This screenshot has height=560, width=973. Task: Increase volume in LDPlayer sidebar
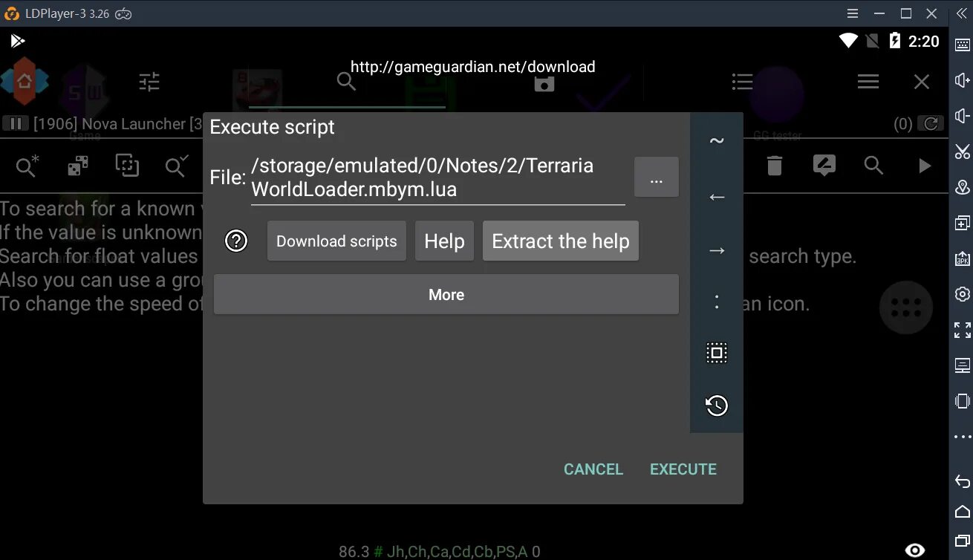[x=962, y=81]
